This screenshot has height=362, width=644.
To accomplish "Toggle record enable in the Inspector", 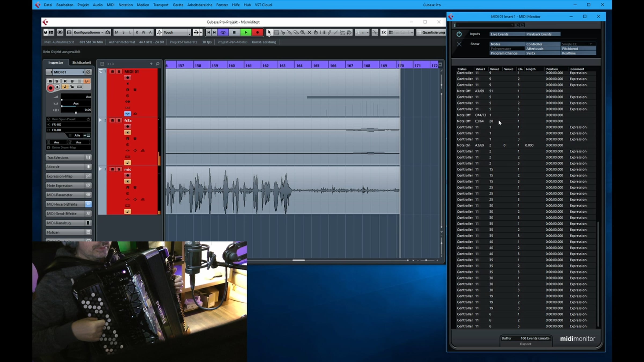I will 50,88.
